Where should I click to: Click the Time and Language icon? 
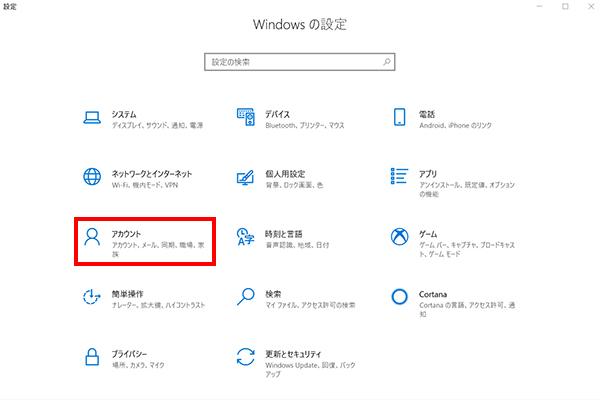[x=246, y=237]
